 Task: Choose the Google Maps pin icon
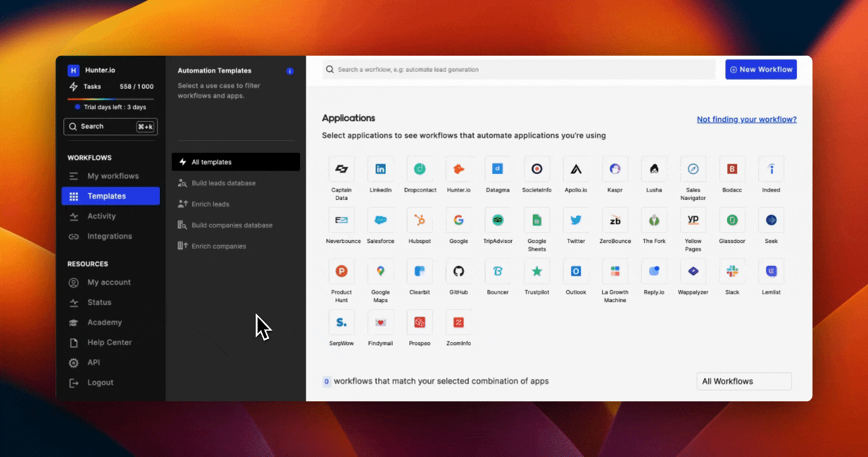click(x=381, y=271)
